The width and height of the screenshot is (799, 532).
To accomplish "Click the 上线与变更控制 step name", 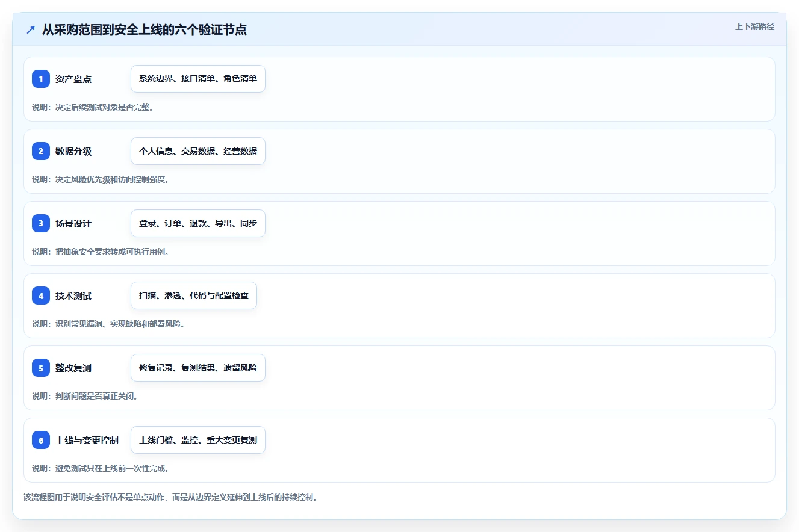I will (87, 440).
